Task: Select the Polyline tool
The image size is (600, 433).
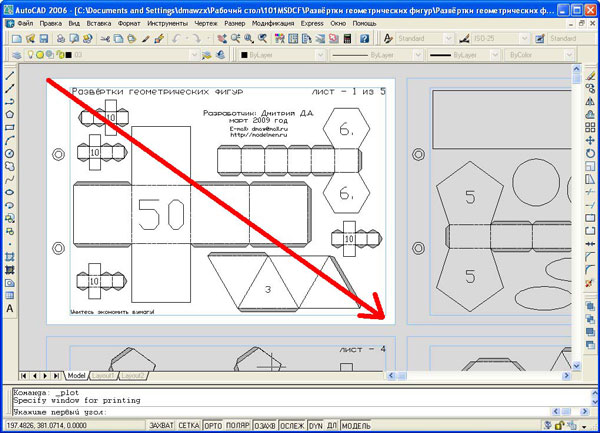Action: click(10, 101)
